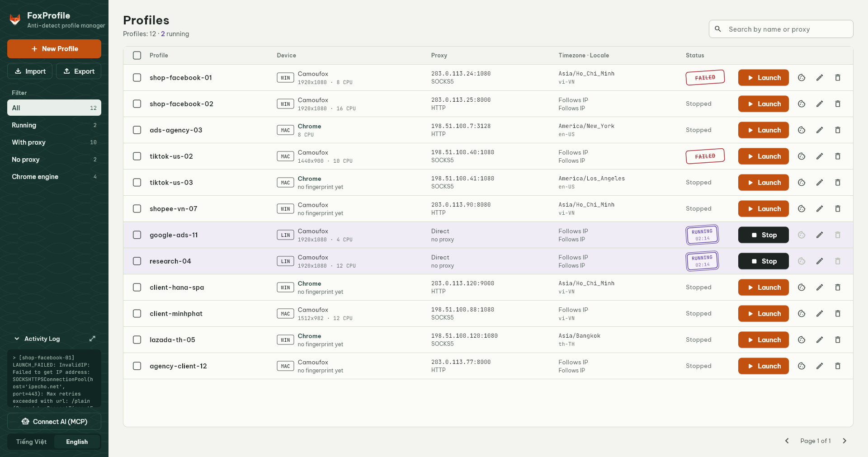Launch the lazada-th-05 profile

tap(764, 340)
